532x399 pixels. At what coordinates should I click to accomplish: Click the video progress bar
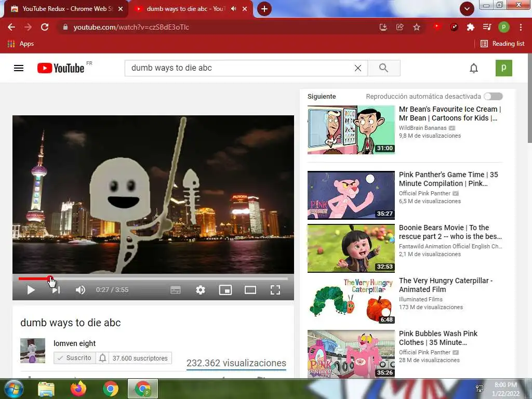pos(153,279)
